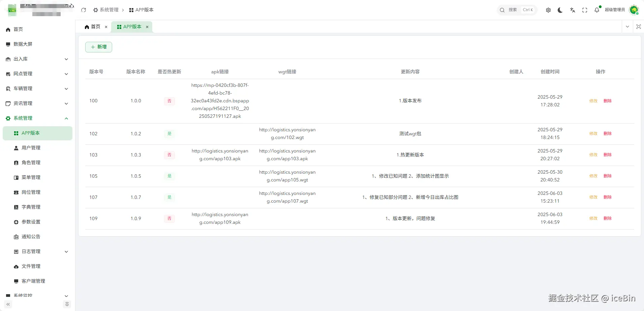Image resolution: width=644 pixels, height=311 pixels.
Task: Click 删除 for version 109
Action: pyautogui.click(x=608, y=218)
